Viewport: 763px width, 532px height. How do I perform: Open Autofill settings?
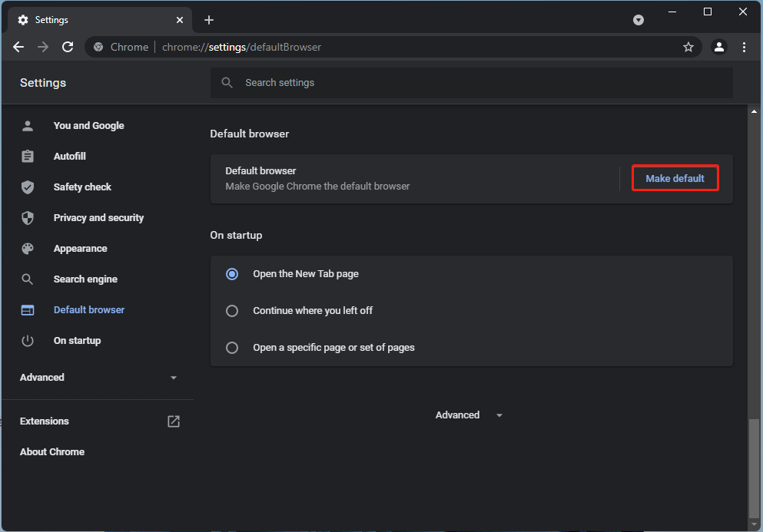[x=70, y=156]
